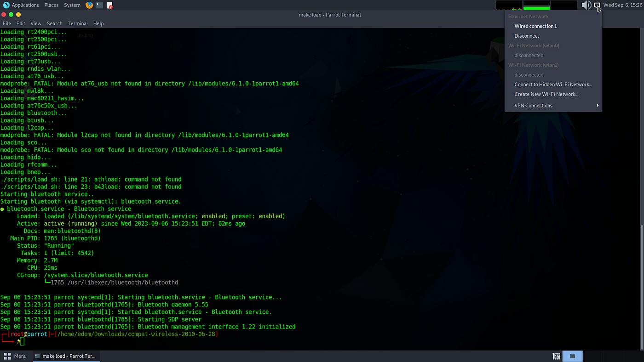Open the terminal View menu
Screen dimensions: 644x362
point(36,23)
